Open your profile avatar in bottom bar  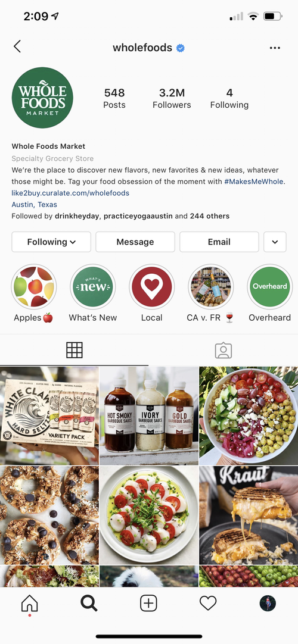click(x=268, y=604)
